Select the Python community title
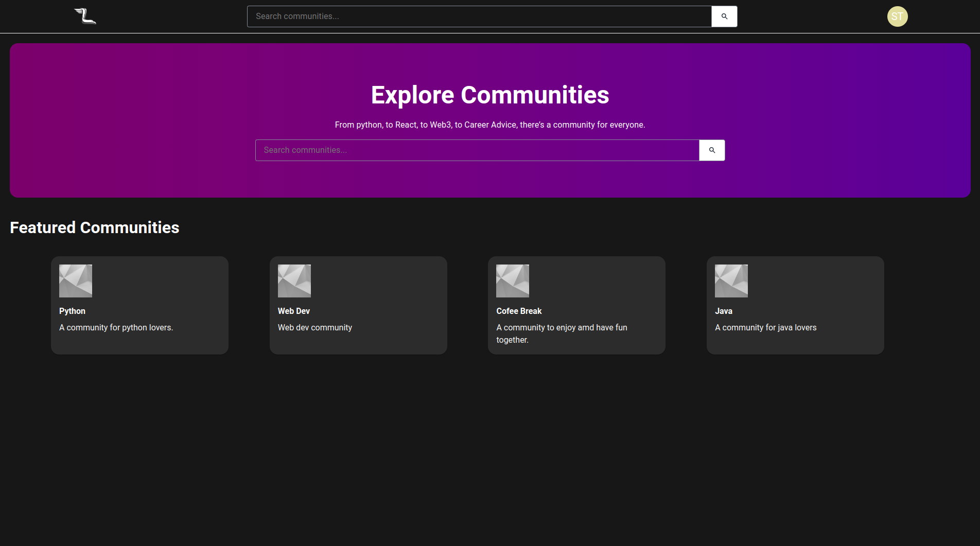The height and width of the screenshot is (546, 980). pyautogui.click(x=72, y=311)
